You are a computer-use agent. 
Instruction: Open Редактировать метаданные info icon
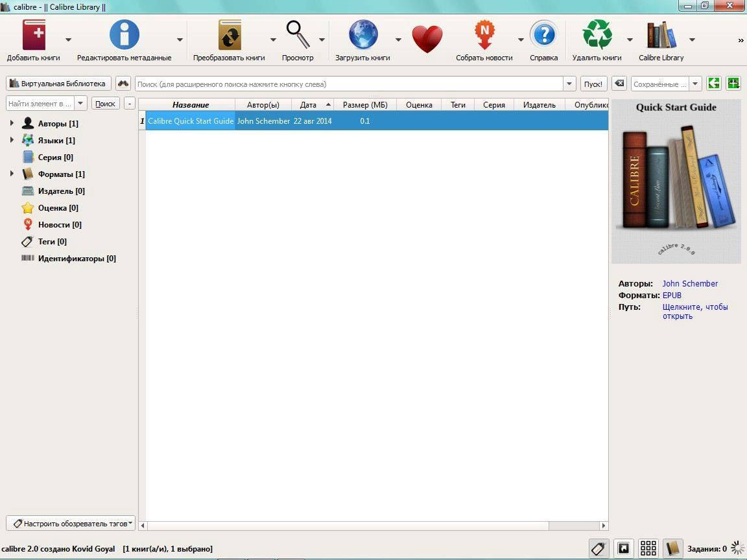point(124,35)
